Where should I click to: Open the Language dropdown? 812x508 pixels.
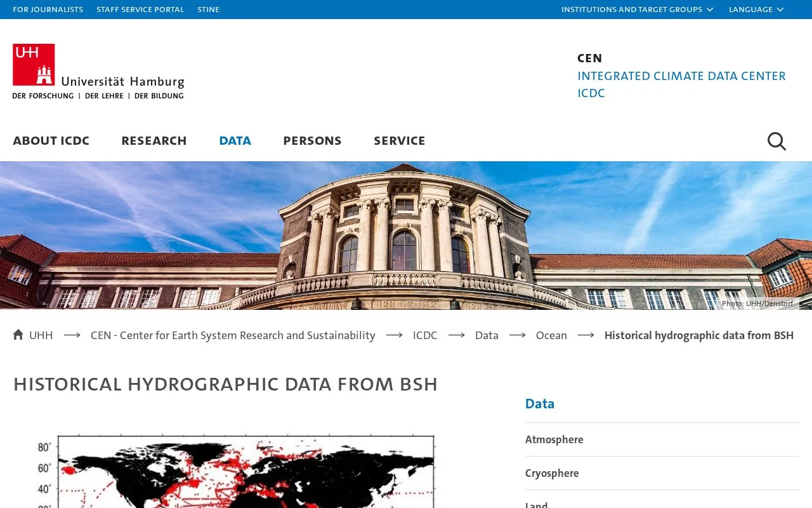(x=756, y=10)
